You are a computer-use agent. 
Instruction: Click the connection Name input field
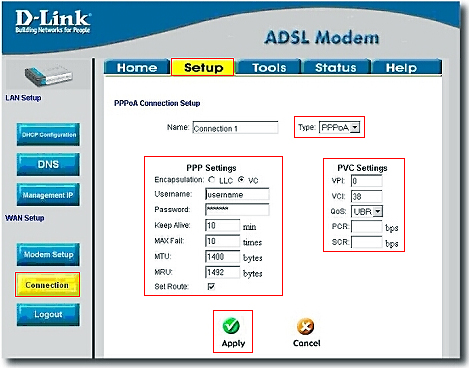pos(235,128)
